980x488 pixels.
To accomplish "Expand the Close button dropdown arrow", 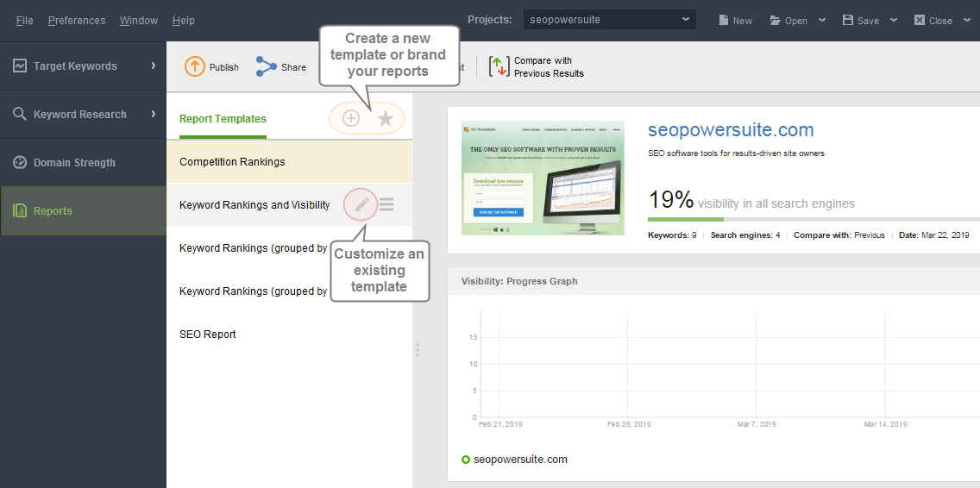I will (967, 20).
